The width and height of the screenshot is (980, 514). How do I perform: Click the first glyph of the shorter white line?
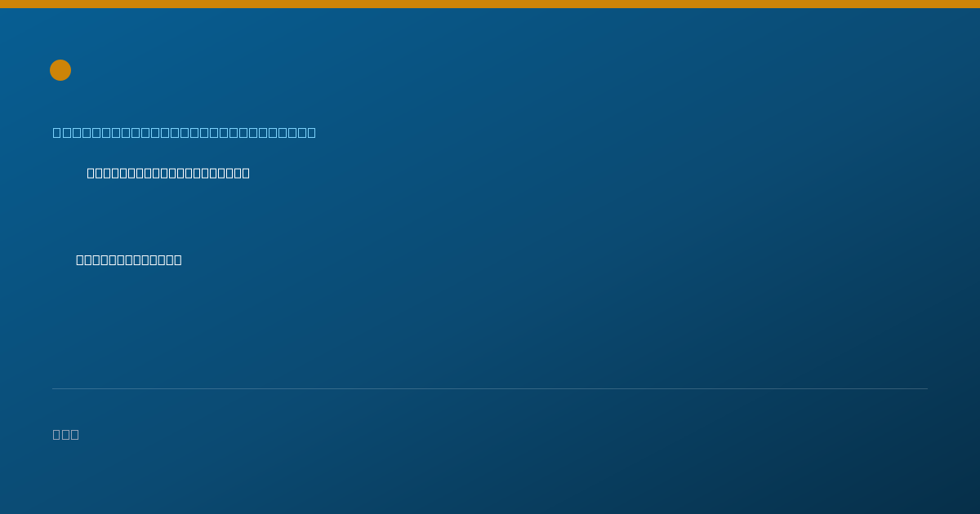tap(80, 259)
